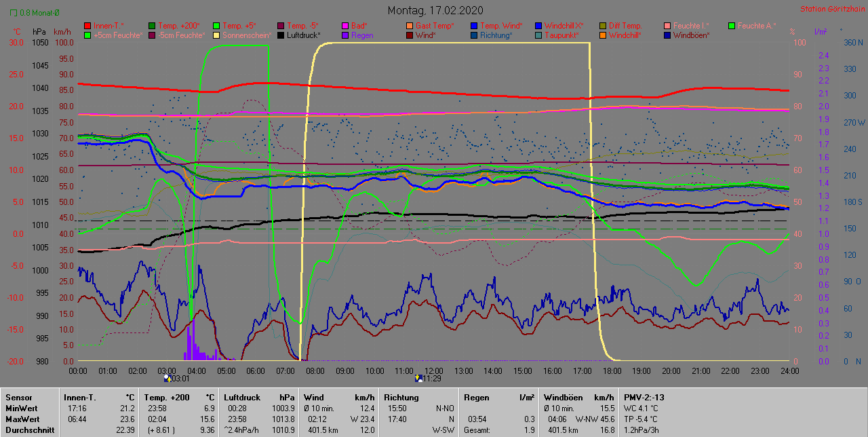Select the Sonnenschein legend label
This screenshot has width=868, height=437.
point(247,35)
